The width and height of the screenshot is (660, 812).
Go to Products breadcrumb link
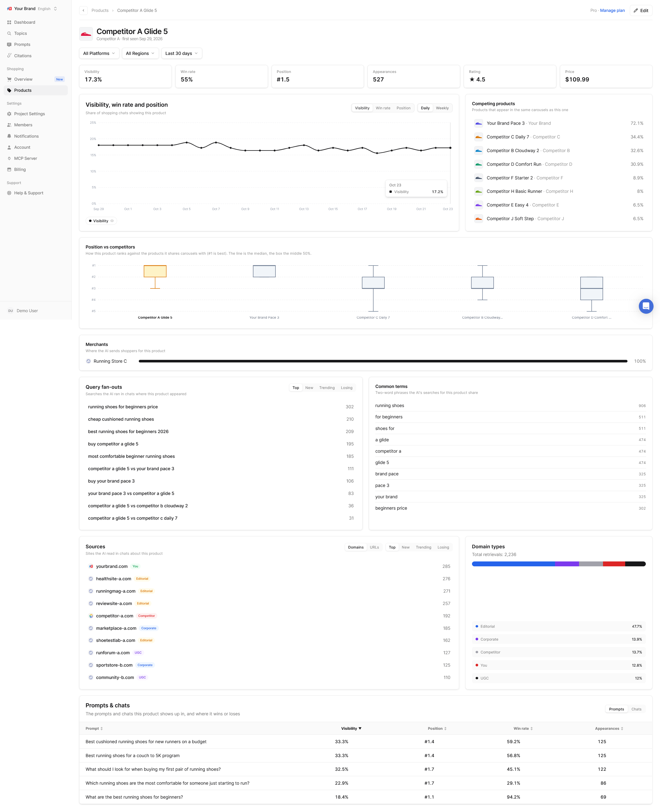(100, 11)
